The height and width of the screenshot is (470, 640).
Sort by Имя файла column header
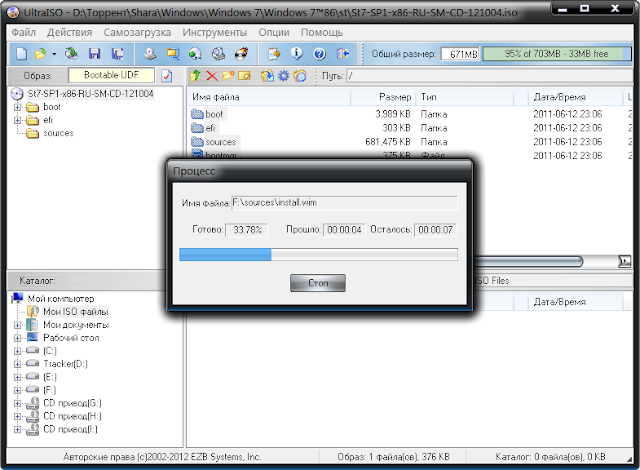(x=269, y=97)
